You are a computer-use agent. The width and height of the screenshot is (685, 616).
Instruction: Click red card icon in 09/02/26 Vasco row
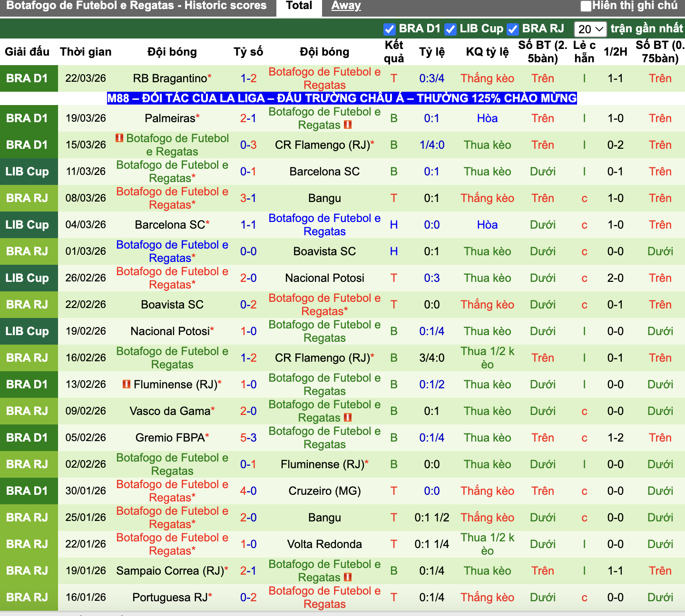click(x=348, y=417)
